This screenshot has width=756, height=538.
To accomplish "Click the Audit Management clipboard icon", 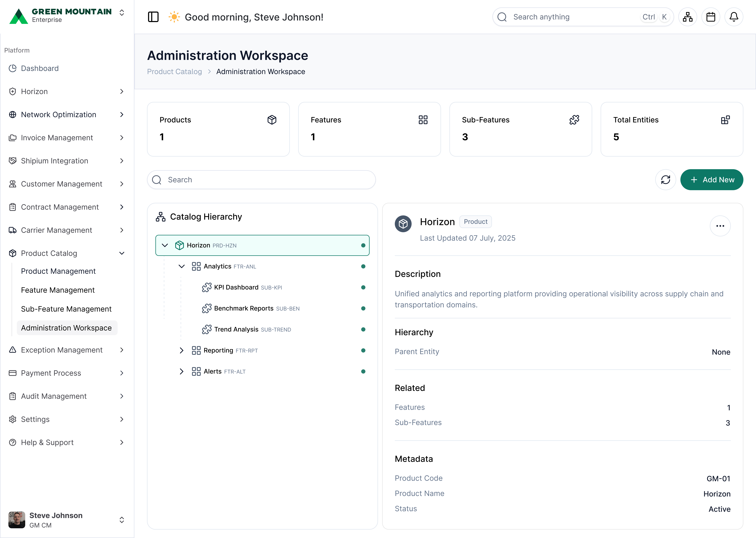I will pos(13,396).
